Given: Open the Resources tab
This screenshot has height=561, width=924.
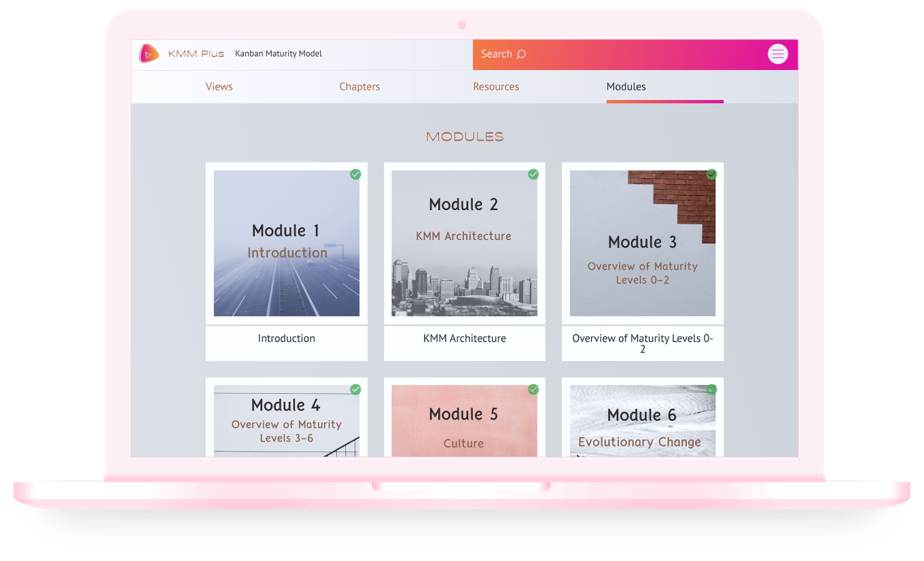Looking at the screenshot, I should click(496, 86).
